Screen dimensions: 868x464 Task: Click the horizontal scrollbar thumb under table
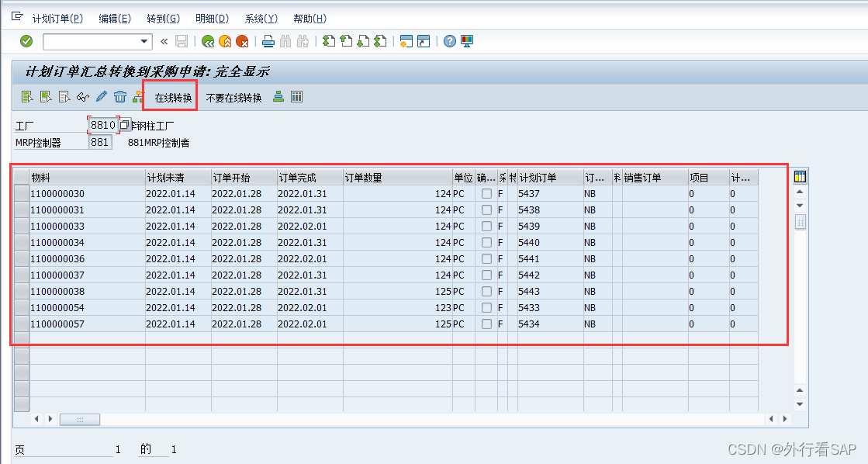click(x=80, y=420)
